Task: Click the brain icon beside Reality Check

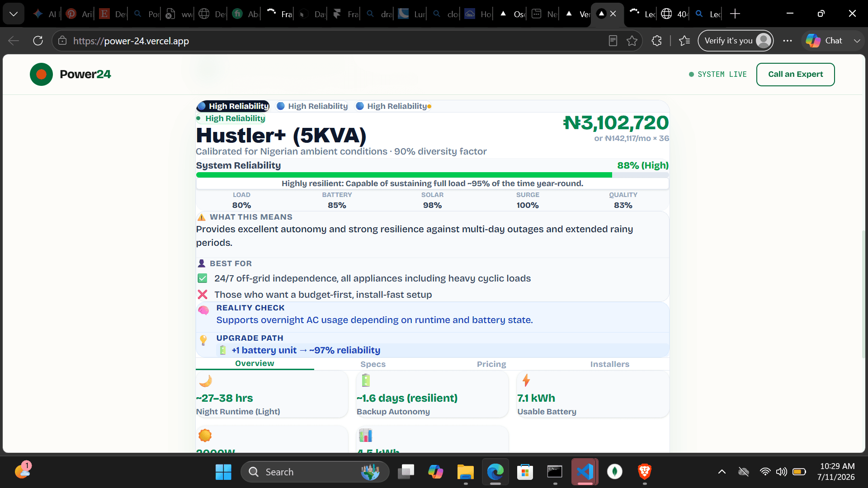Action: tap(203, 310)
